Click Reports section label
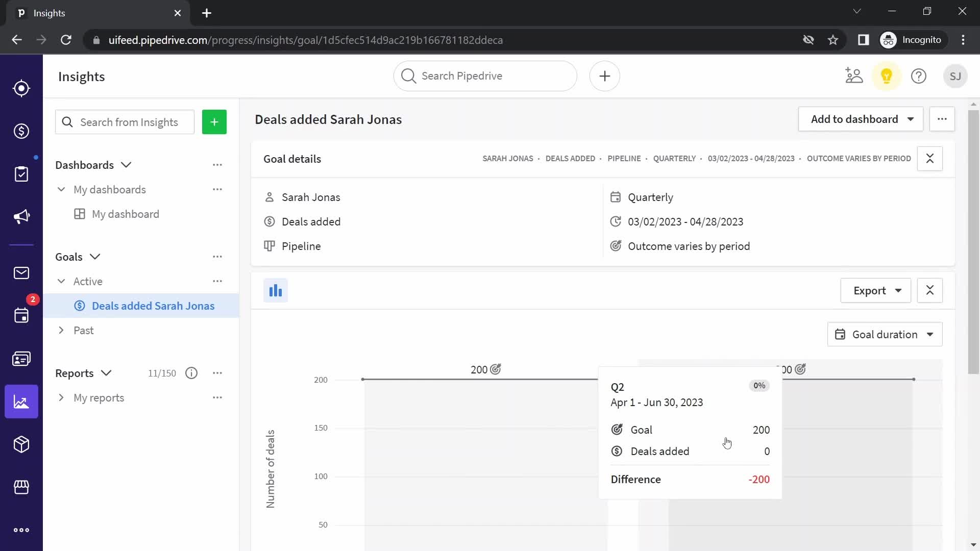Image resolution: width=980 pixels, height=551 pixels. pyautogui.click(x=74, y=373)
